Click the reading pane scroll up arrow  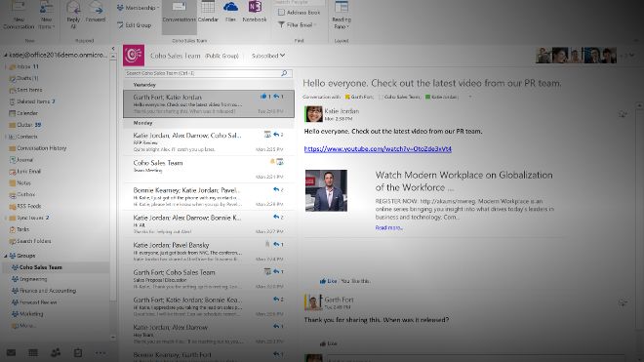pos(639,106)
